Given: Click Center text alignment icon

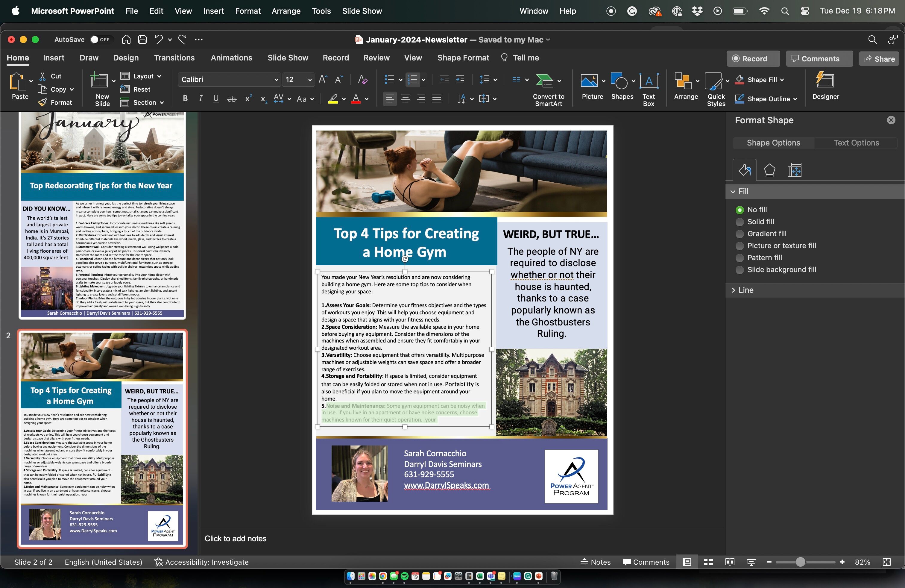Looking at the screenshot, I should [x=405, y=99].
